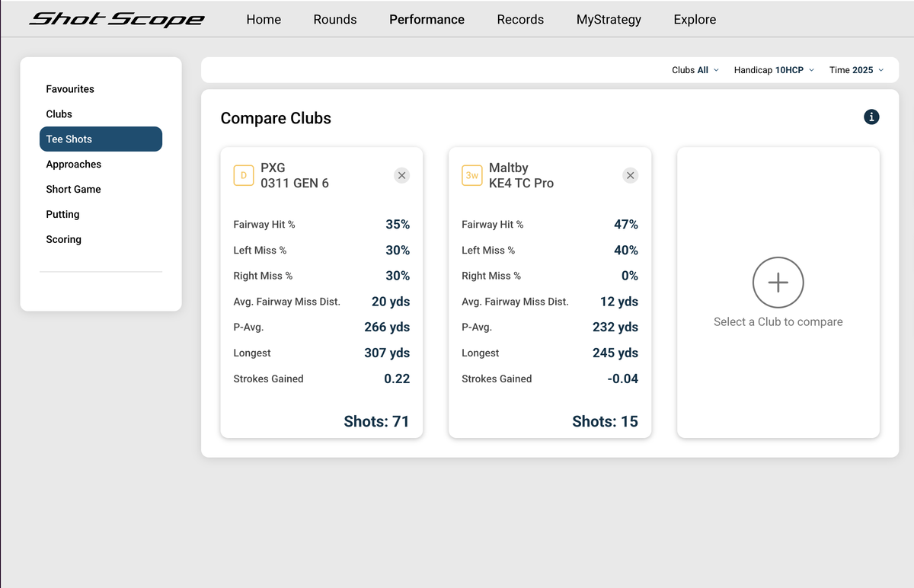Open Favourites in the sidebar
Viewport: 914px width, 588px height.
click(x=101, y=89)
